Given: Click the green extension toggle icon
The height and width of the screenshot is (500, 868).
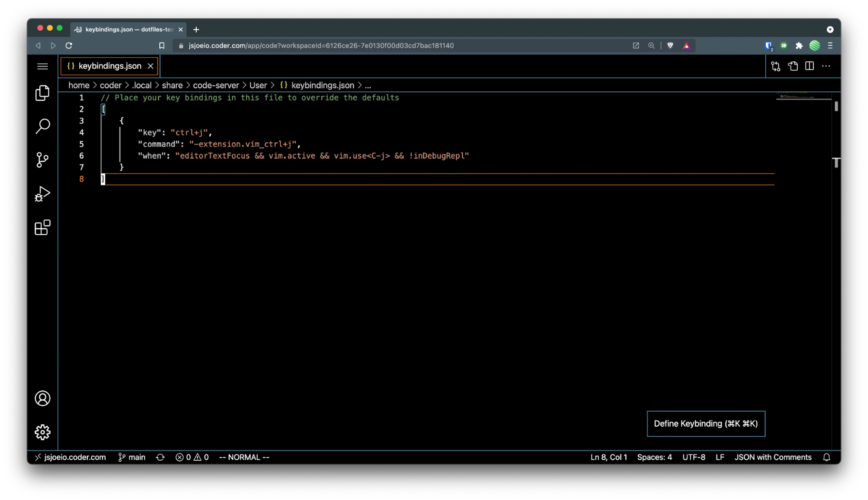Looking at the screenshot, I should (783, 45).
